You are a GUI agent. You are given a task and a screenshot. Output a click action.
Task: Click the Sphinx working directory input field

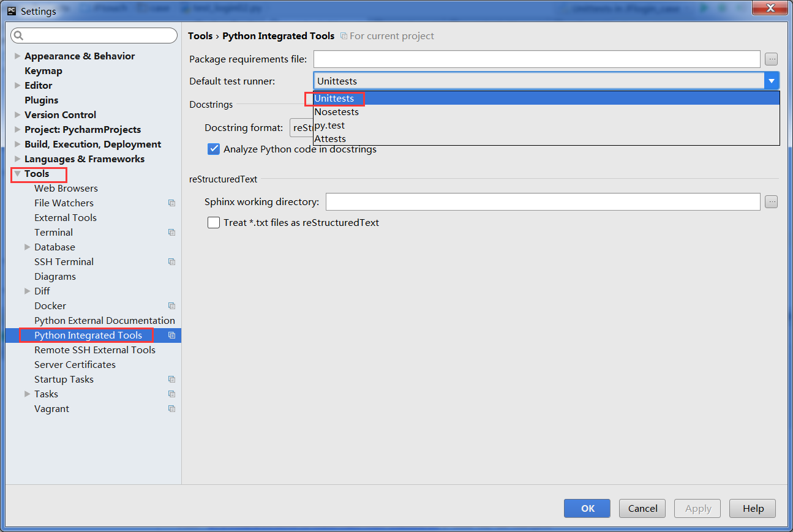[x=543, y=201]
